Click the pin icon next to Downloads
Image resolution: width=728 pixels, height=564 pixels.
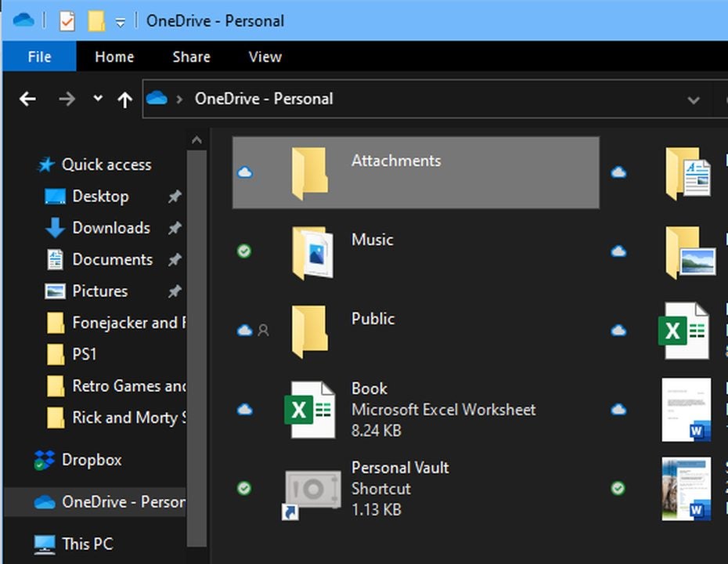(175, 228)
